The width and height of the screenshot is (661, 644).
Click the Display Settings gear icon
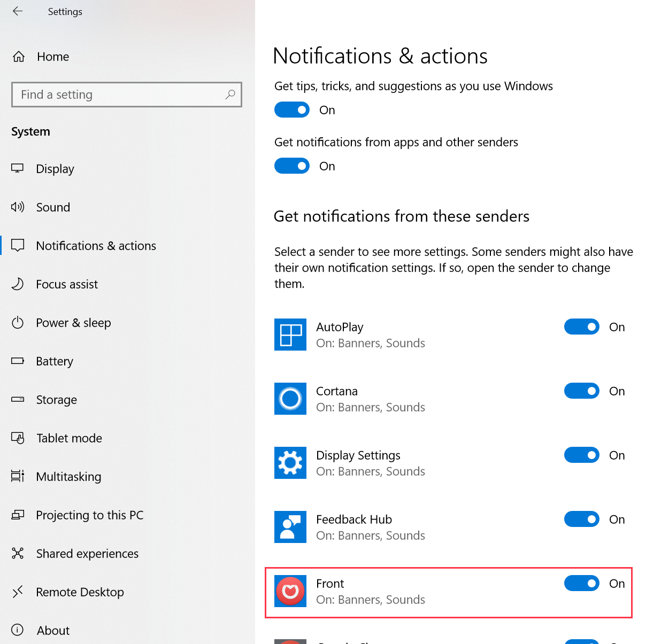pos(290,463)
